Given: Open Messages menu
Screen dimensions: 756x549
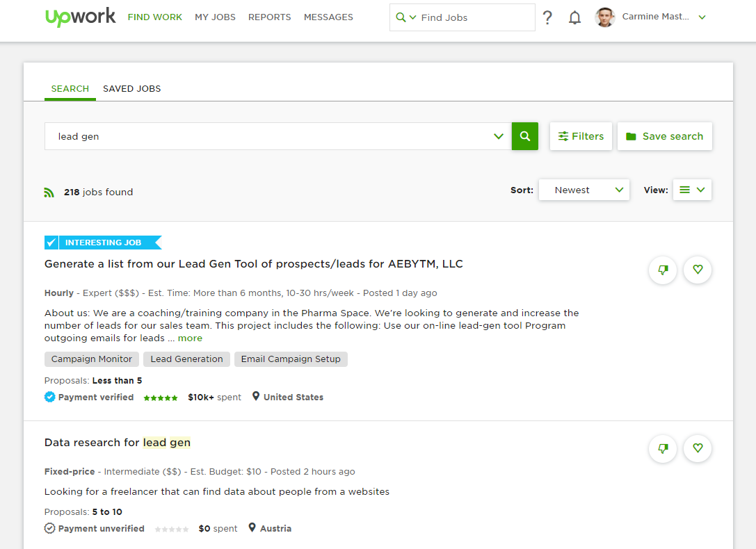Looking at the screenshot, I should [328, 17].
